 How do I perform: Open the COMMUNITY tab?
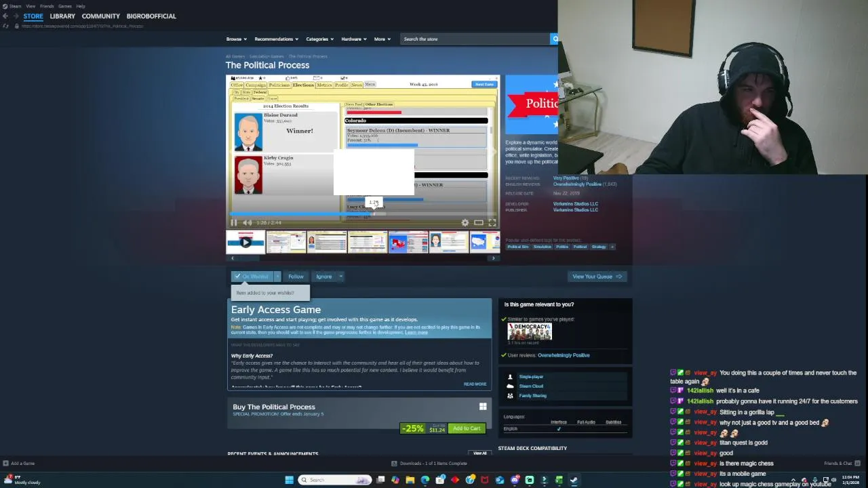(100, 16)
